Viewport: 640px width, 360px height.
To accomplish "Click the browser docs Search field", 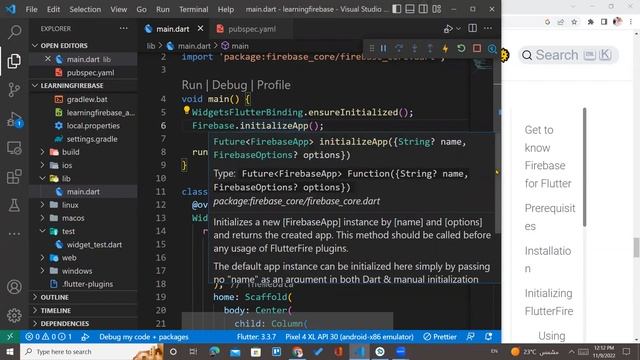I will (x=568, y=55).
